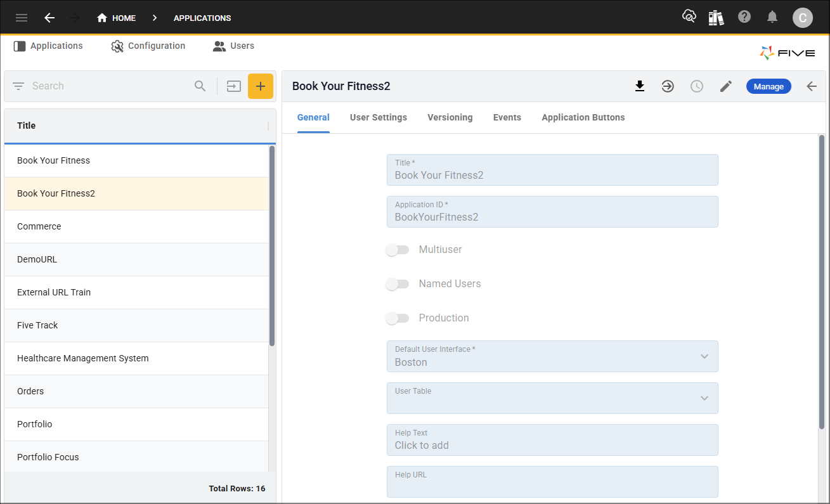830x504 pixels.
Task: Click the breadcrumb chevron after Home
Action: [155, 18]
